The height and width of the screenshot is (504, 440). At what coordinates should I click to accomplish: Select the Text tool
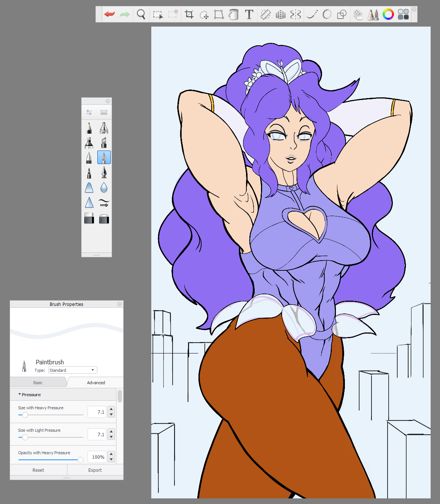click(249, 14)
